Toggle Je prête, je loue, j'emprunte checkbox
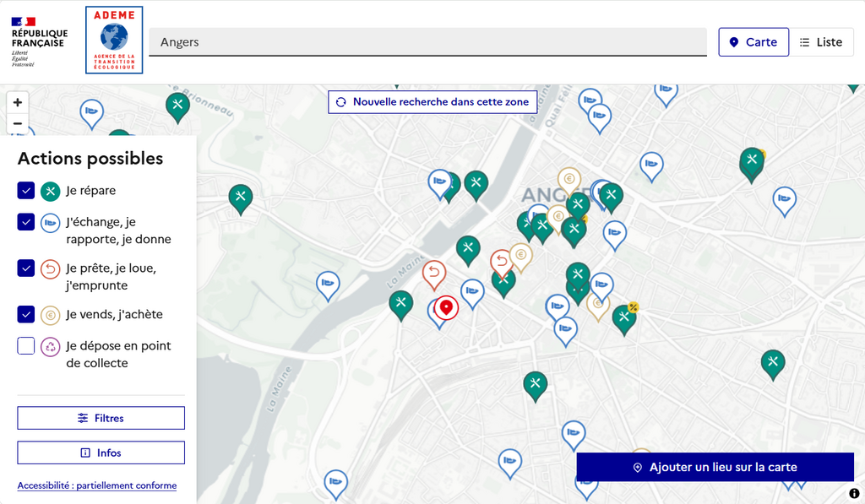The width and height of the screenshot is (865, 504). click(26, 268)
